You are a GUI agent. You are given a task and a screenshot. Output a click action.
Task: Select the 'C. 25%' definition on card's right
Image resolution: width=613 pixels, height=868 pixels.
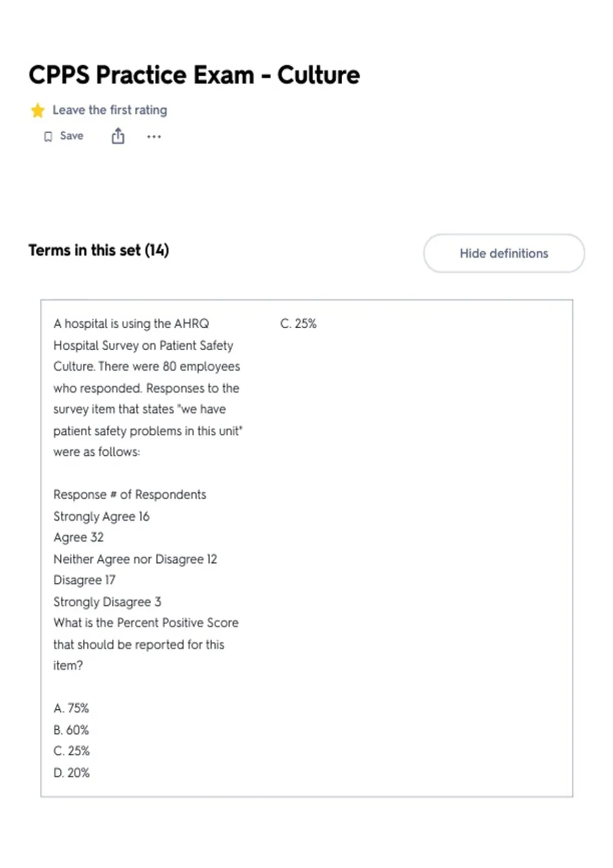click(298, 324)
